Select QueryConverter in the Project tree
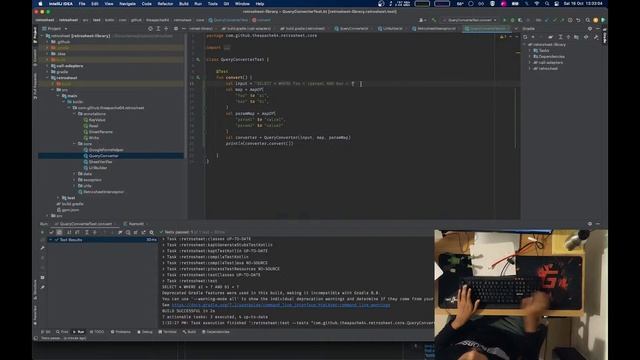Screen dimensions: 640x360 pyautogui.click(x=104, y=156)
